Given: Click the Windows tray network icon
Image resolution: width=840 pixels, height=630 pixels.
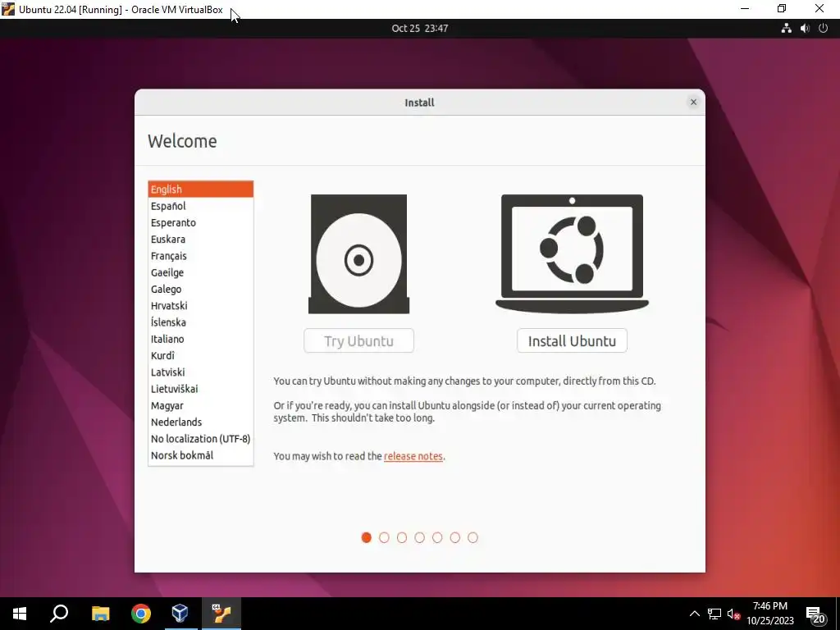Looking at the screenshot, I should pyautogui.click(x=714, y=614).
